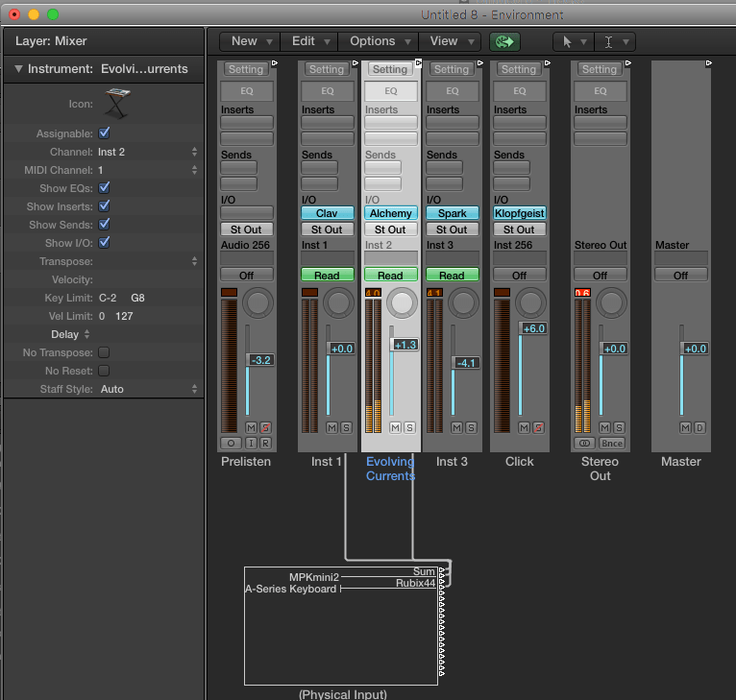Open the Layer: Mixer popup
Image resolution: width=736 pixels, height=700 pixels.
[x=51, y=41]
